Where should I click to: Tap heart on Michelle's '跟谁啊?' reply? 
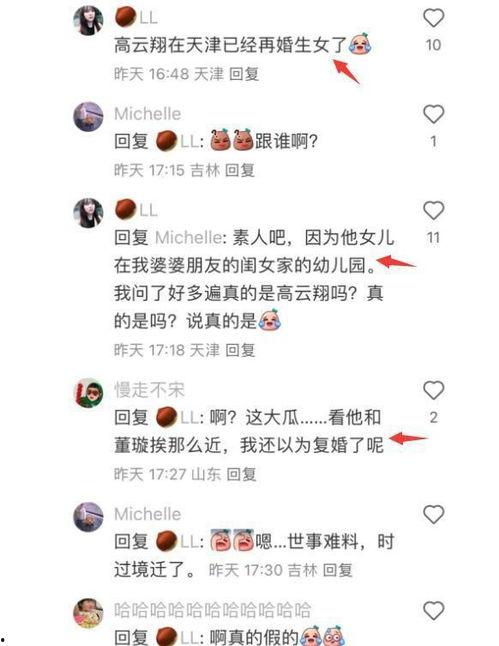[x=433, y=114]
